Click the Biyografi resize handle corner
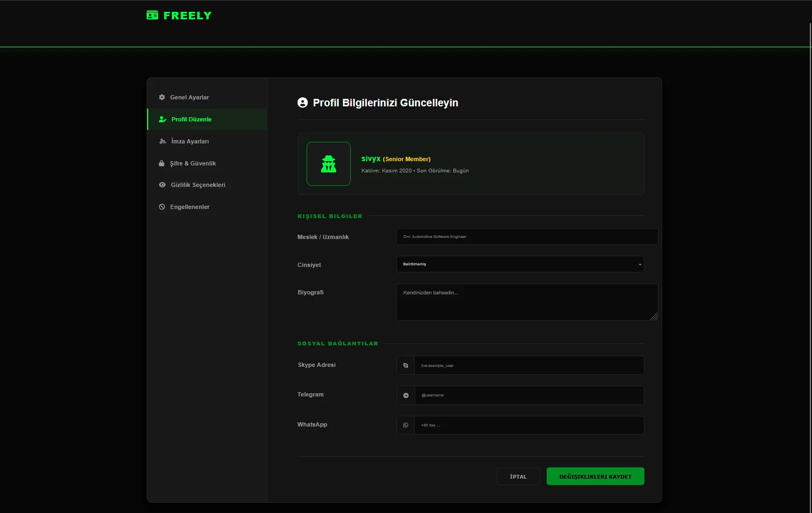 654,316
